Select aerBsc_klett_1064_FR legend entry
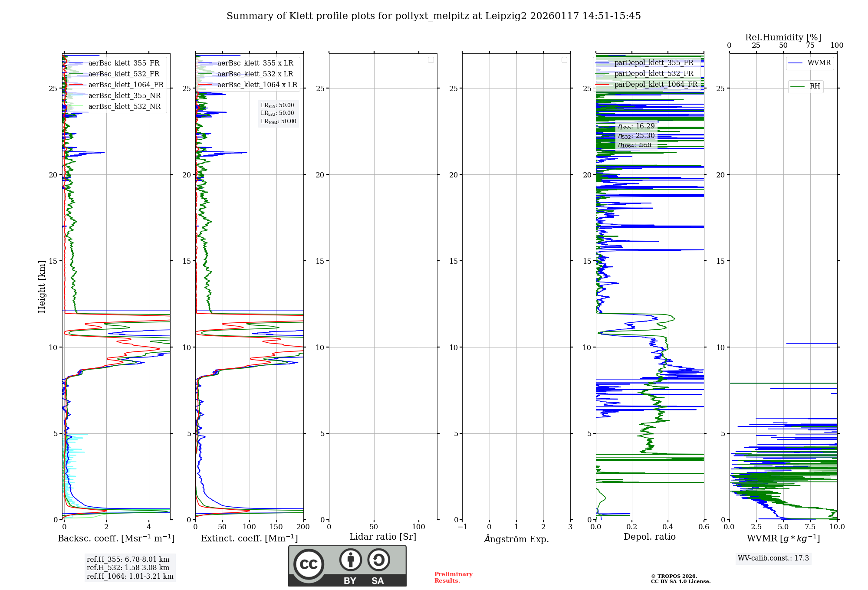 pos(125,85)
